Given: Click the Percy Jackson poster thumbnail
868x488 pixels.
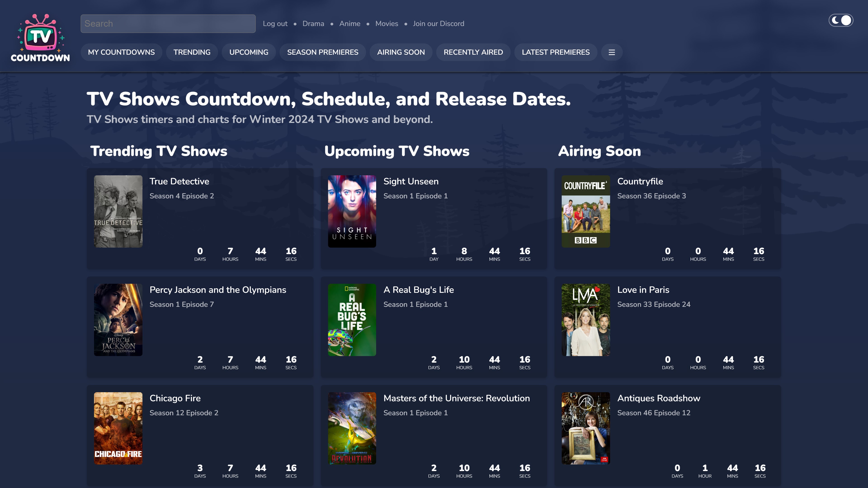Looking at the screenshot, I should coord(118,320).
